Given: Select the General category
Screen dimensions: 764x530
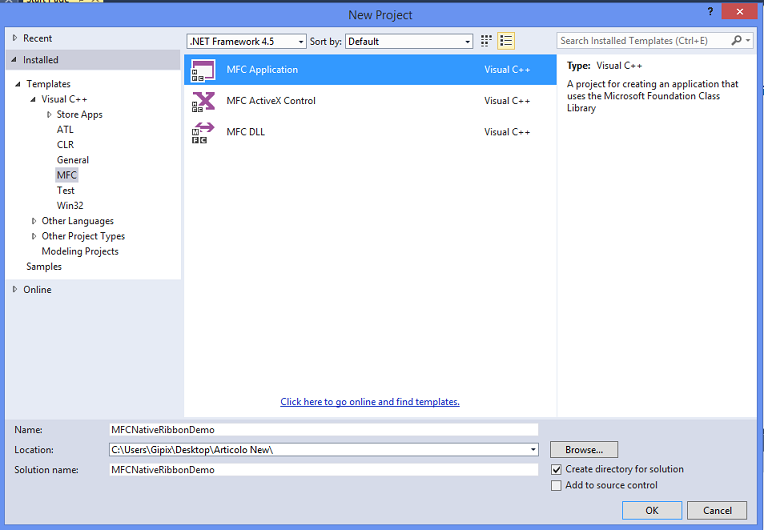Looking at the screenshot, I should [73, 160].
